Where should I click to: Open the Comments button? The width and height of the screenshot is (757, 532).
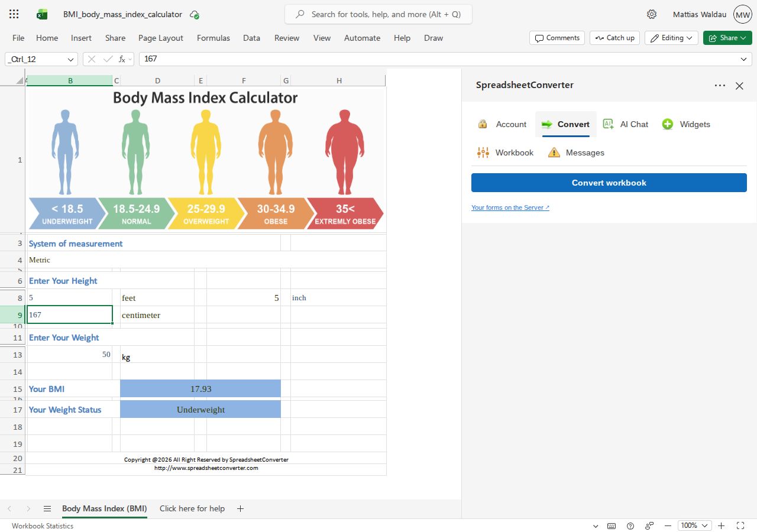[x=557, y=38]
